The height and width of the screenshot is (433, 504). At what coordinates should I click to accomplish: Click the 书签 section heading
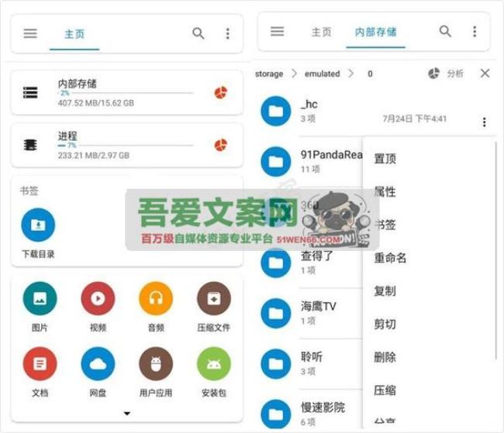[x=29, y=191]
